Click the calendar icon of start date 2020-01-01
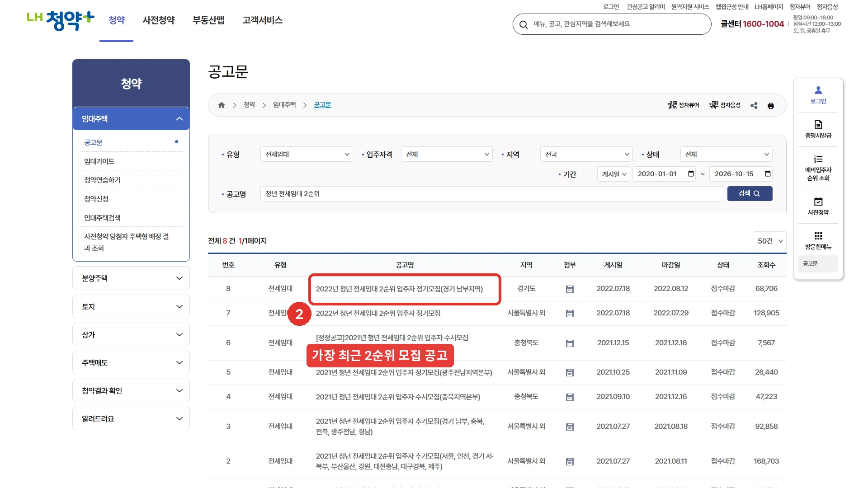 691,174
